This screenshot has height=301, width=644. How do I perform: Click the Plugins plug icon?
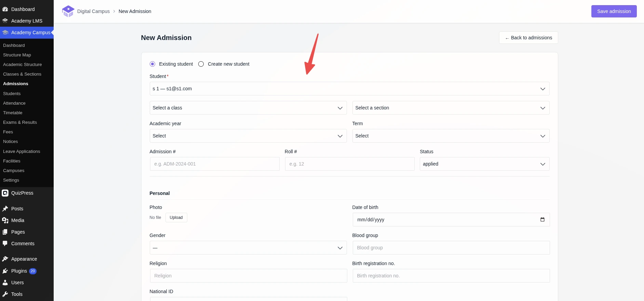[x=5, y=271]
